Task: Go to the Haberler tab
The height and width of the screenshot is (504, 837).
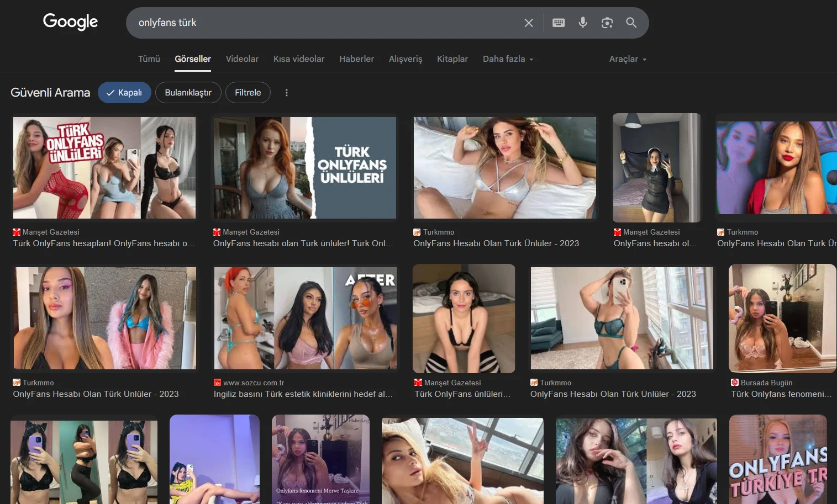Action: click(356, 59)
